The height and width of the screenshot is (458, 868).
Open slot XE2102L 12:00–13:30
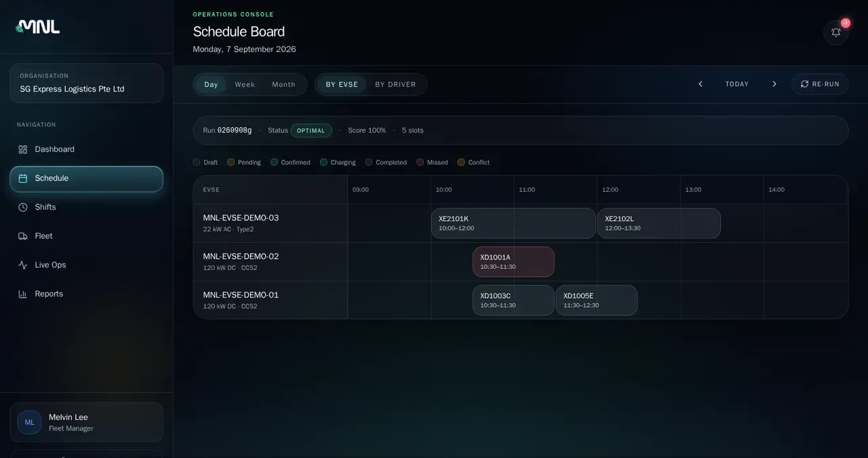click(x=659, y=224)
